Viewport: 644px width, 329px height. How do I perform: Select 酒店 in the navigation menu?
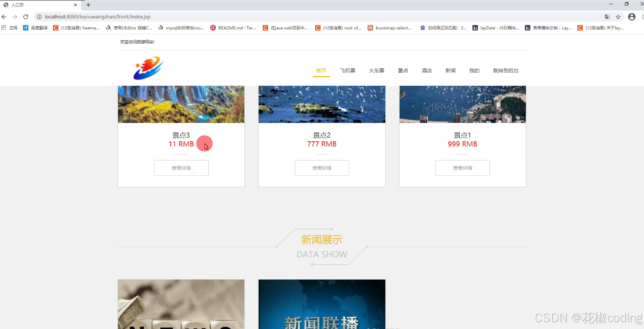tap(427, 70)
